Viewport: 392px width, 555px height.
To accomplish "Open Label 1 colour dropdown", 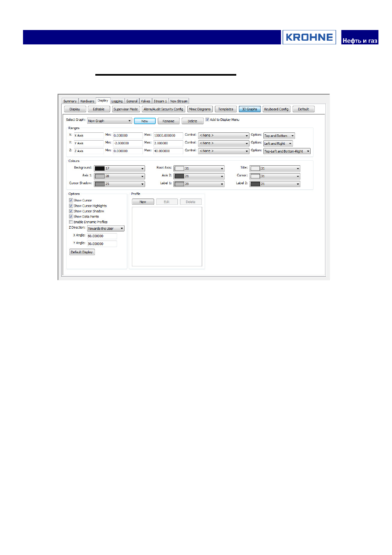I will [x=199, y=184].
